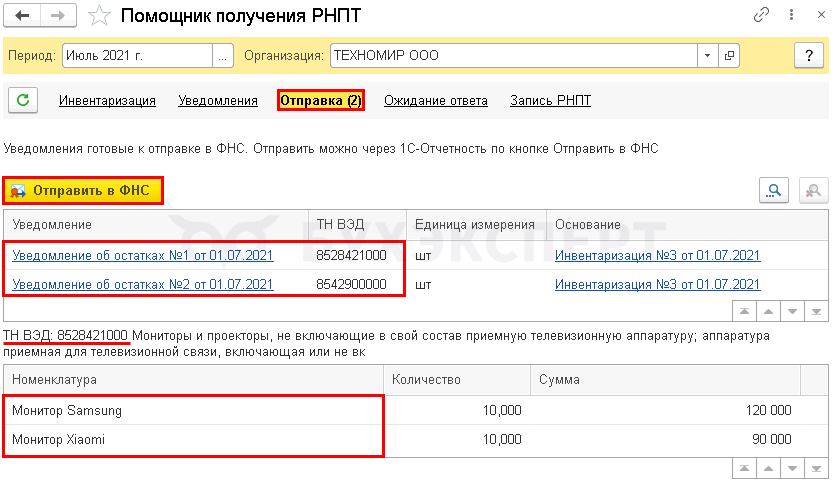Screen dimensions: 834x487
Task: Open Инвентаризация №3 link in the 8542900000 row
Action: pyautogui.click(x=657, y=284)
